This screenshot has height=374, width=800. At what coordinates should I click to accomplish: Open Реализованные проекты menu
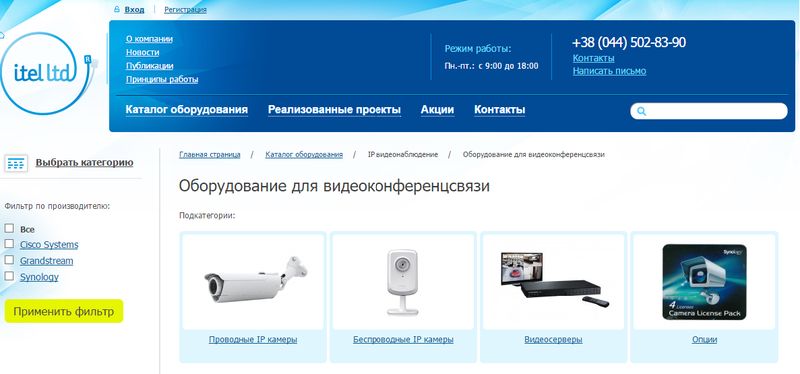(x=334, y=110)
